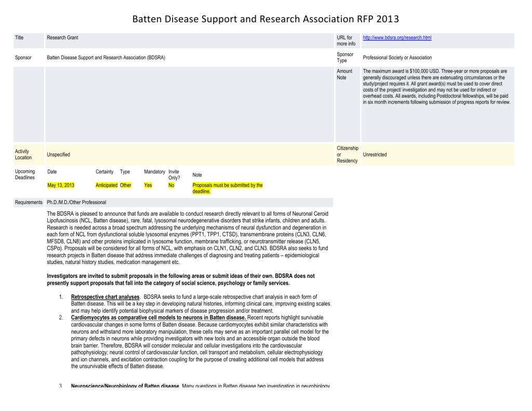Click the "Upcoming Deadlines" label

point(25,175)
